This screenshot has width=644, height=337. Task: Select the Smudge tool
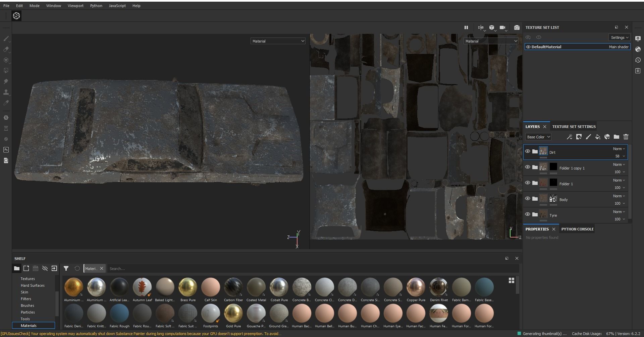click(x=6, y=81)
